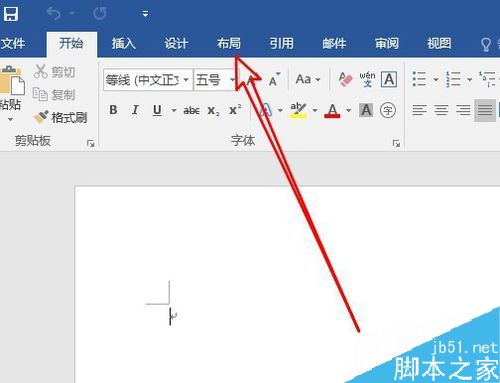Open bullet library dropdown arrow

tap(436, 79)
